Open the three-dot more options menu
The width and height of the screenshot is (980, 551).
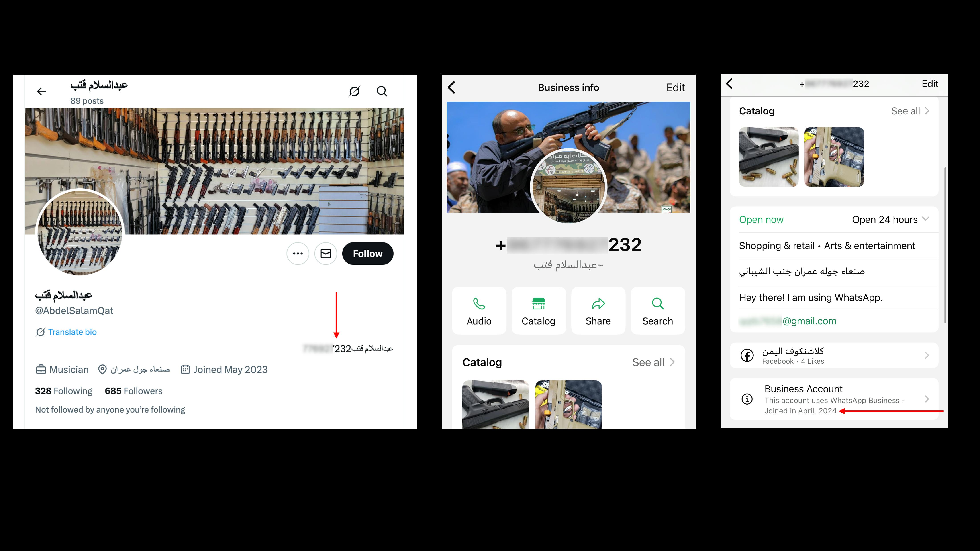coord(298,254)
